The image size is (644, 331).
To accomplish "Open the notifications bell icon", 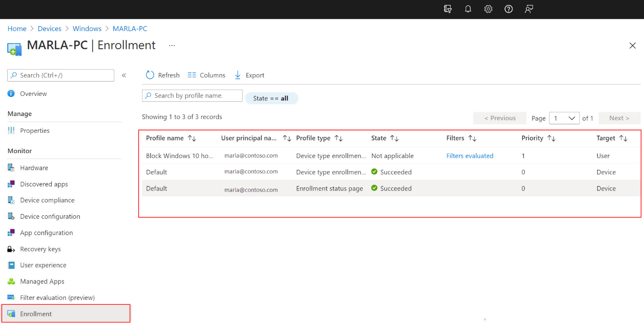I will pos(468,9).
